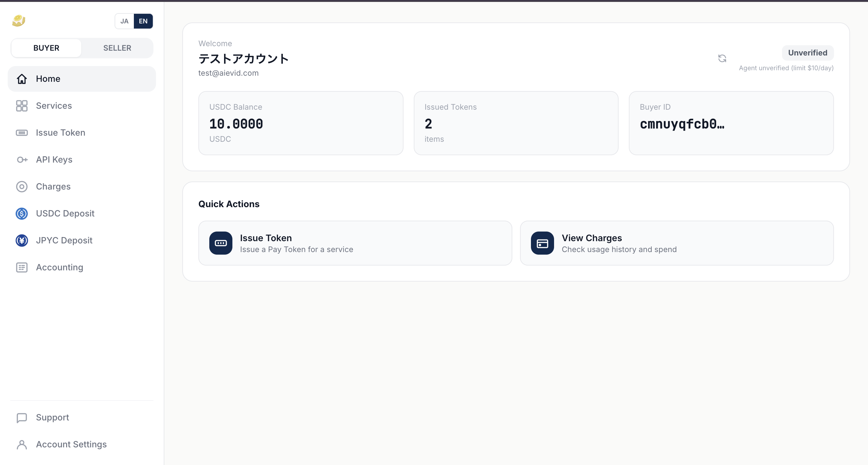Click the View Charges card icon
This screenshot has width=868, height=465.
click(x=542, y=243)
